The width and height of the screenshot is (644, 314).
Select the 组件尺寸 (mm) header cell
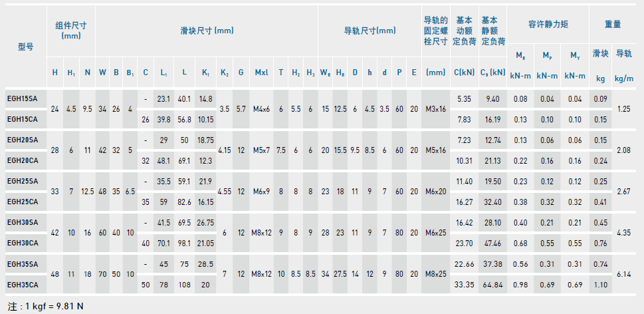coord(71,30)
